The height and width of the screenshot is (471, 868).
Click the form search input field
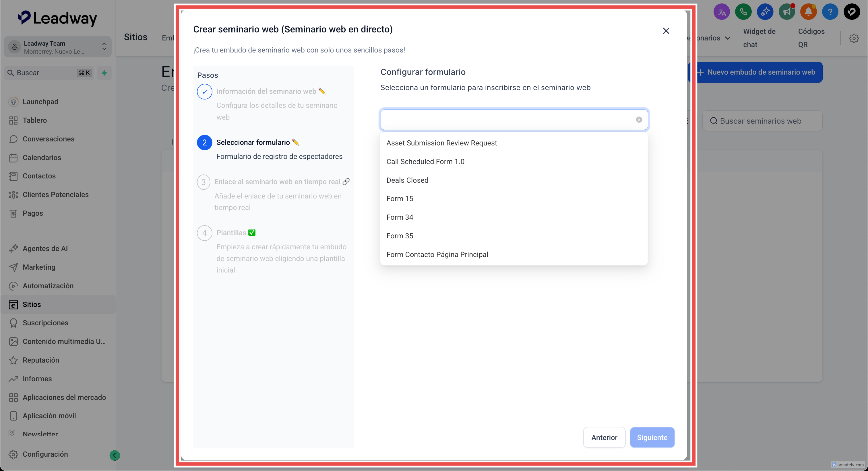(505, 120)
